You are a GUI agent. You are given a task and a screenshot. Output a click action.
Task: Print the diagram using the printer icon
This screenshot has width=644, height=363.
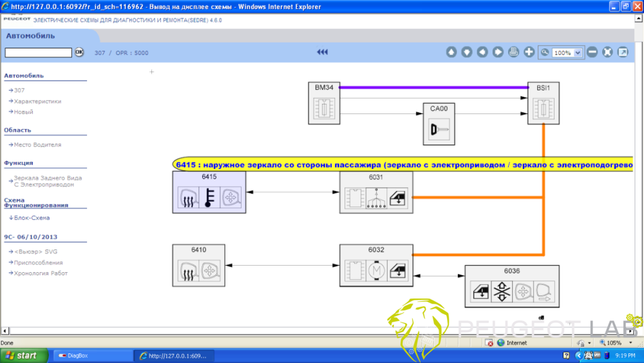(x=513, y=52)
